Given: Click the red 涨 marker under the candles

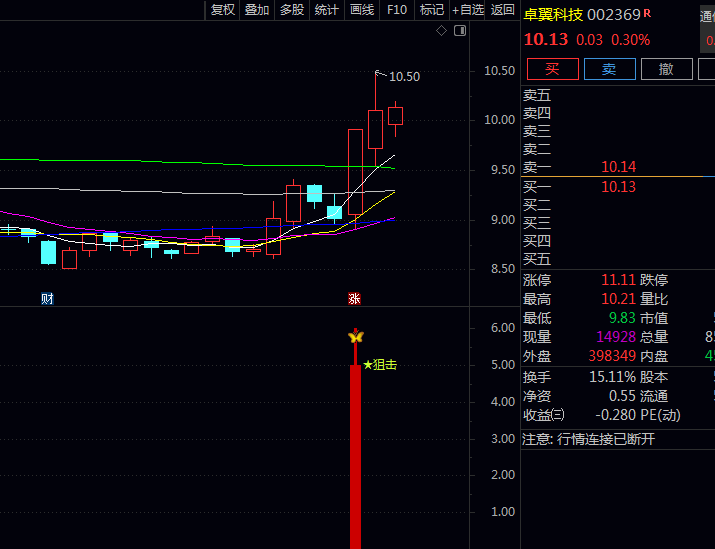Looking at the screenshot, I should [x=354, y=299].
